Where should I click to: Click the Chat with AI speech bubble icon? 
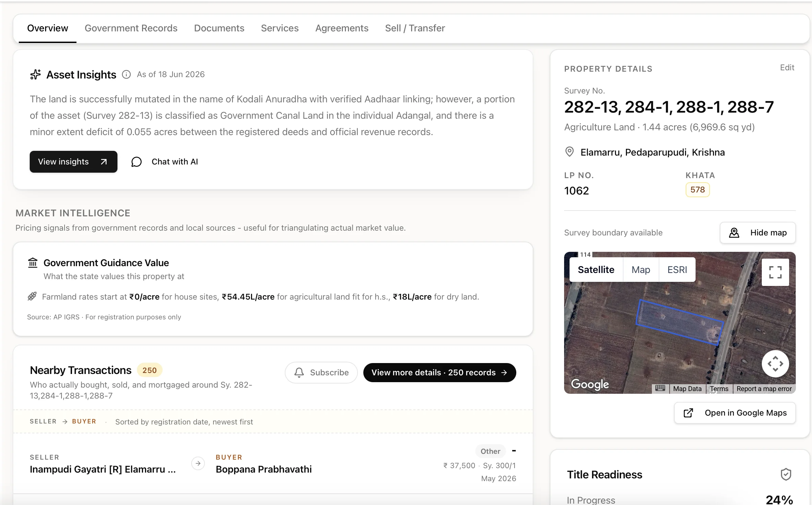(136, 162)
